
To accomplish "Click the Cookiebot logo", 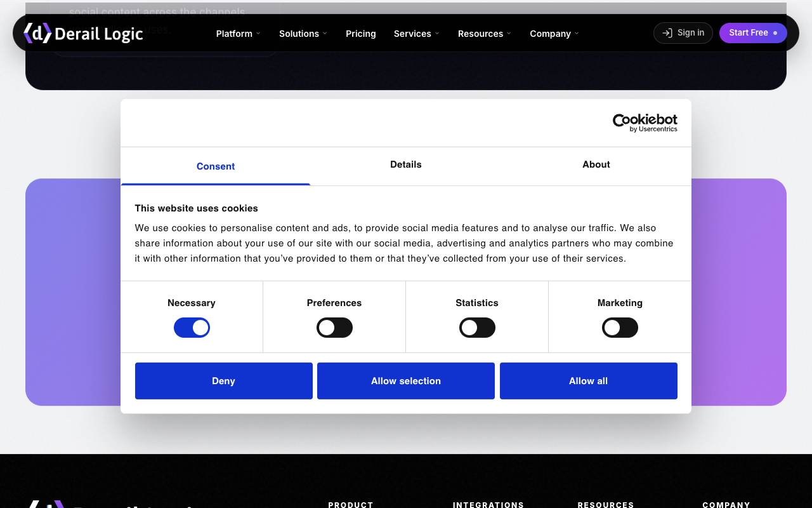I will 645,123.
